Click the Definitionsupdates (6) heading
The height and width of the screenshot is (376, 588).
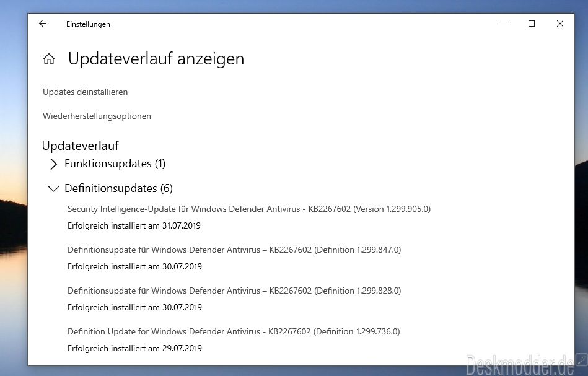coord(118,188)
